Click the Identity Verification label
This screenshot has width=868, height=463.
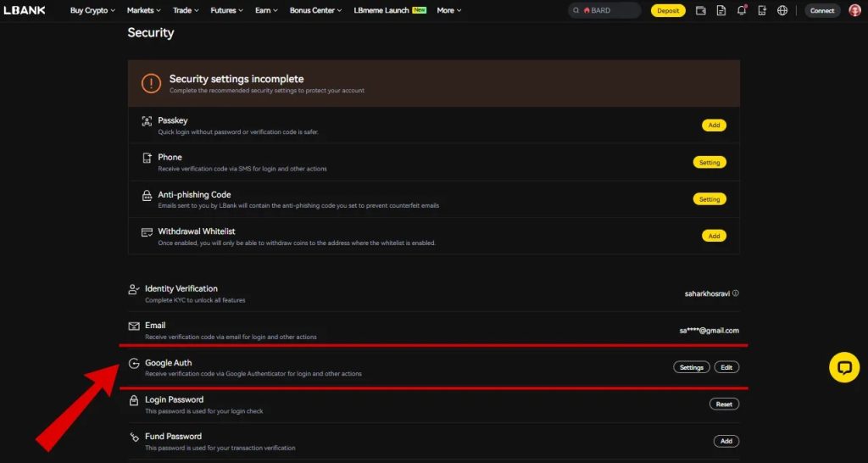(x=181, y=288)
